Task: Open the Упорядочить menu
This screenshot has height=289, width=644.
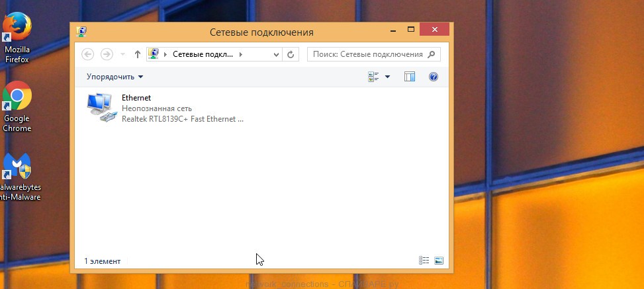Action: coord(115,77)
